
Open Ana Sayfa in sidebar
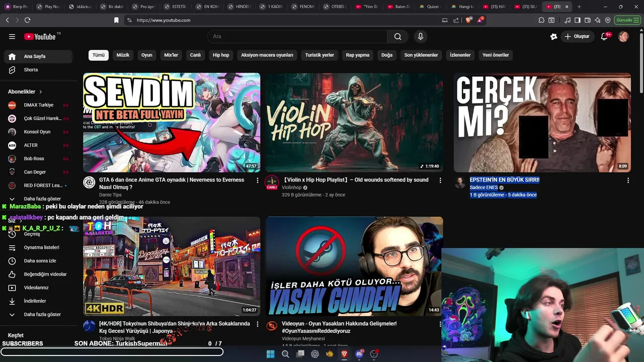tap(38, 56)
